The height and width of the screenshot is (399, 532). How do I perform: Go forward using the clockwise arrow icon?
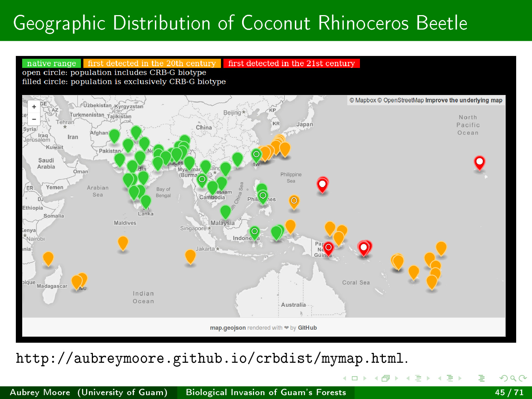(x=523, y=378)
